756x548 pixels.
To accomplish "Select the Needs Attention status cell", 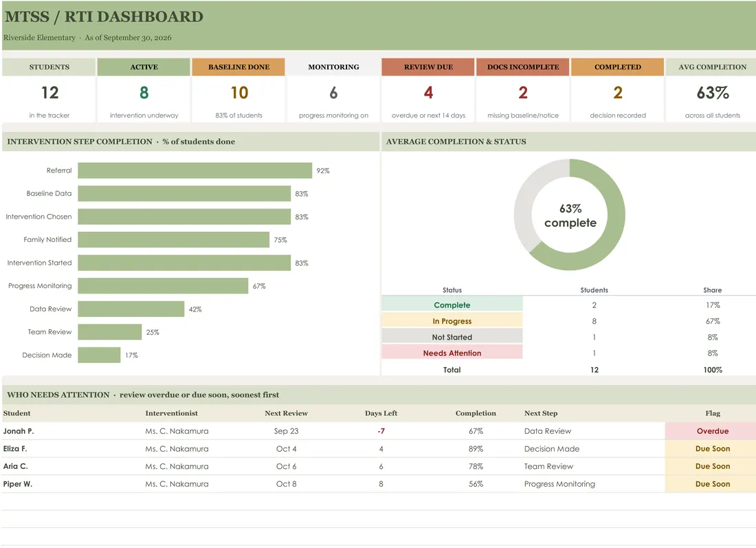I will [452, 353].
